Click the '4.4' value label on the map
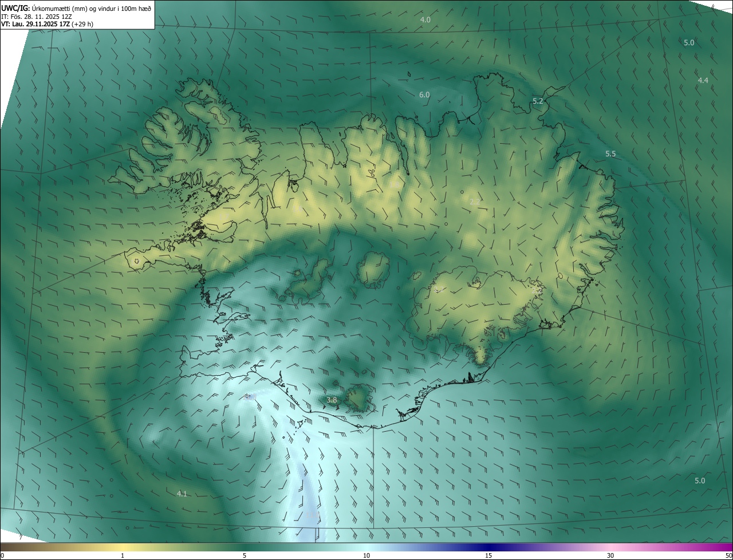 [703, 81]
